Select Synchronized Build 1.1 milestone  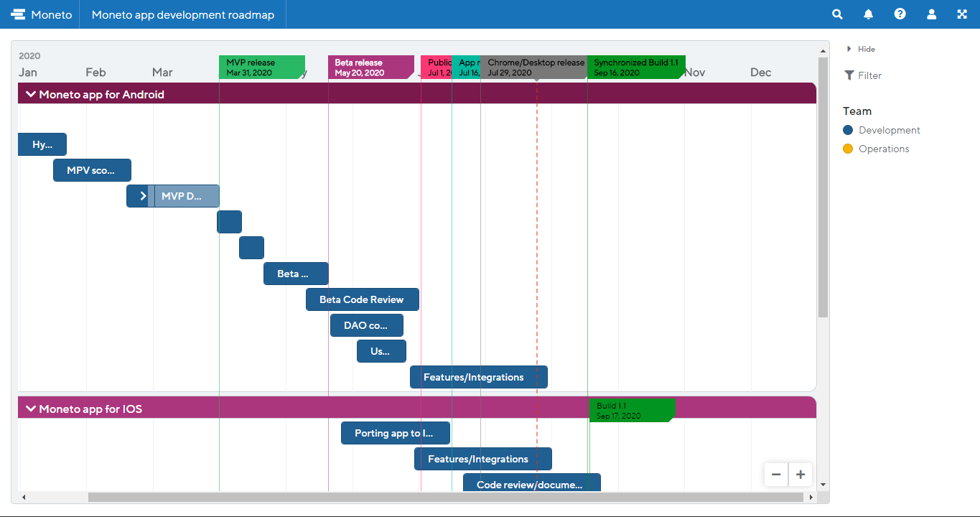pyautogui.click(x=636, y=67)
